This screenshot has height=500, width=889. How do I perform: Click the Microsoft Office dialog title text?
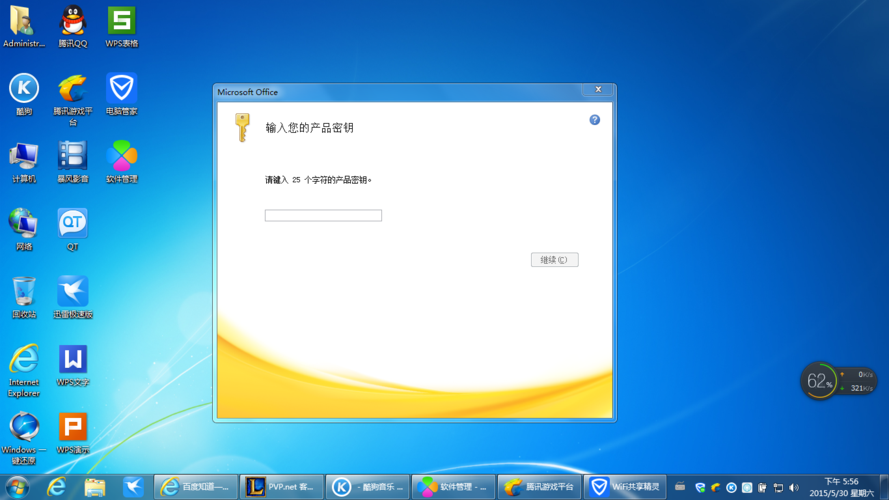tap(248, 92)
